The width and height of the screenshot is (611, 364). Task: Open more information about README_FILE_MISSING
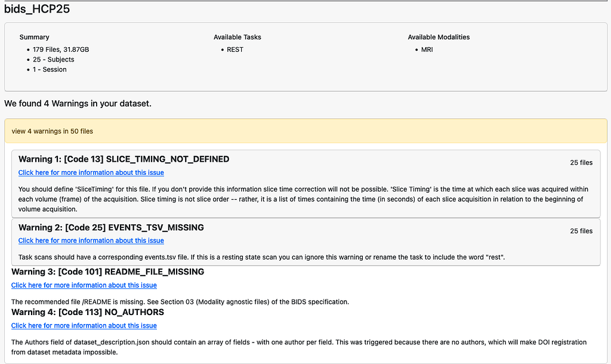(x=84, y=285)
